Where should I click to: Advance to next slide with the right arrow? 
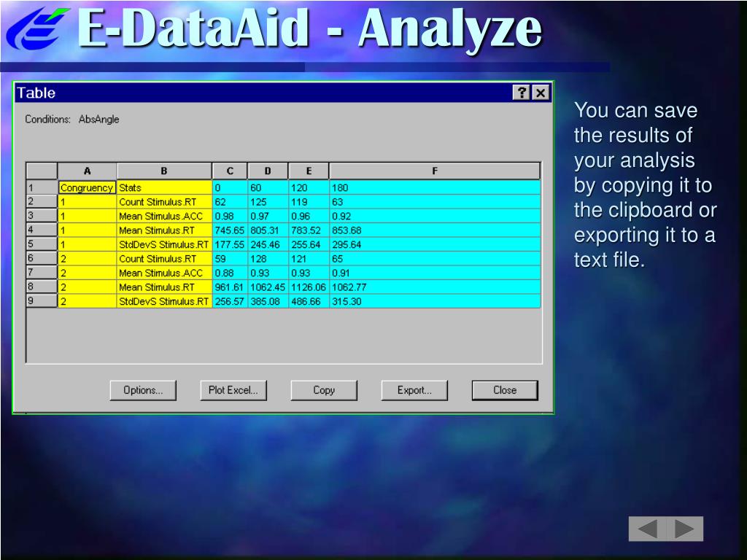684,529
